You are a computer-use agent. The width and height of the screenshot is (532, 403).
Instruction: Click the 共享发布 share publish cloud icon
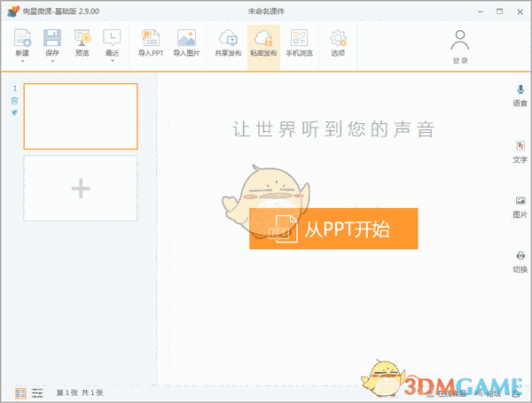(228, 37)
